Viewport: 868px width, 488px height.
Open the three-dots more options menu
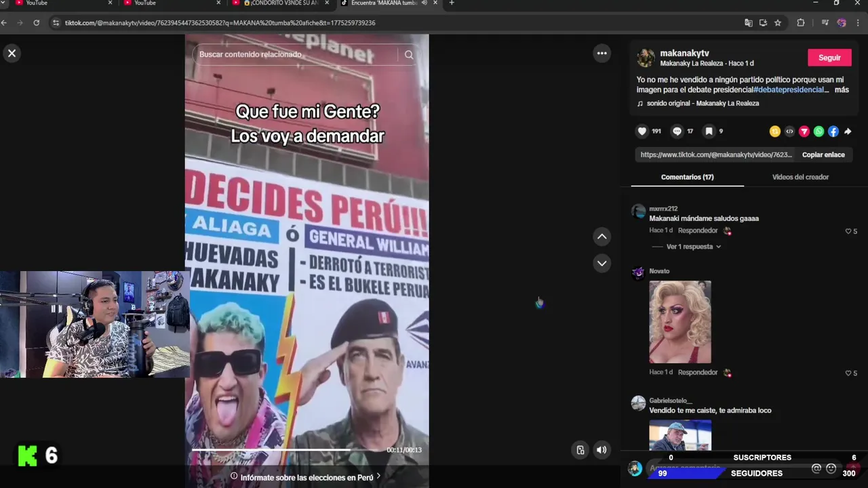[x=601, y=53]
